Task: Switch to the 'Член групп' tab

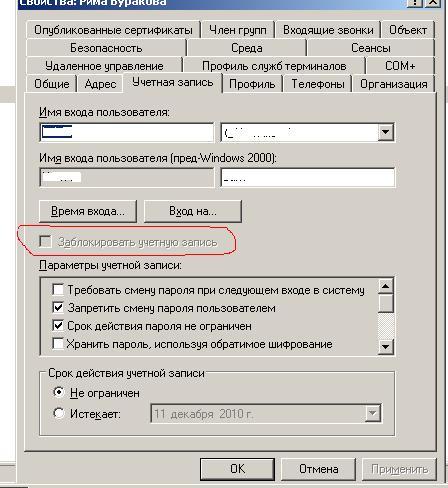Action: pos(238,30)
